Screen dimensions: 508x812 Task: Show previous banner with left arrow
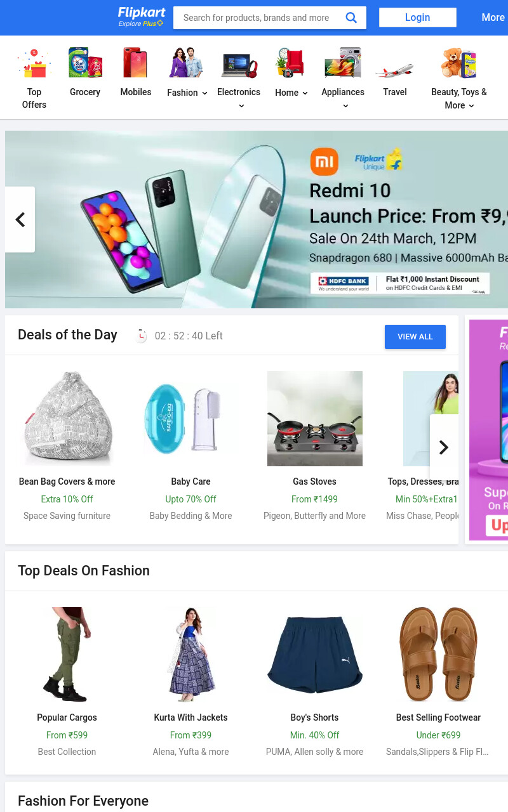[20, 219]
